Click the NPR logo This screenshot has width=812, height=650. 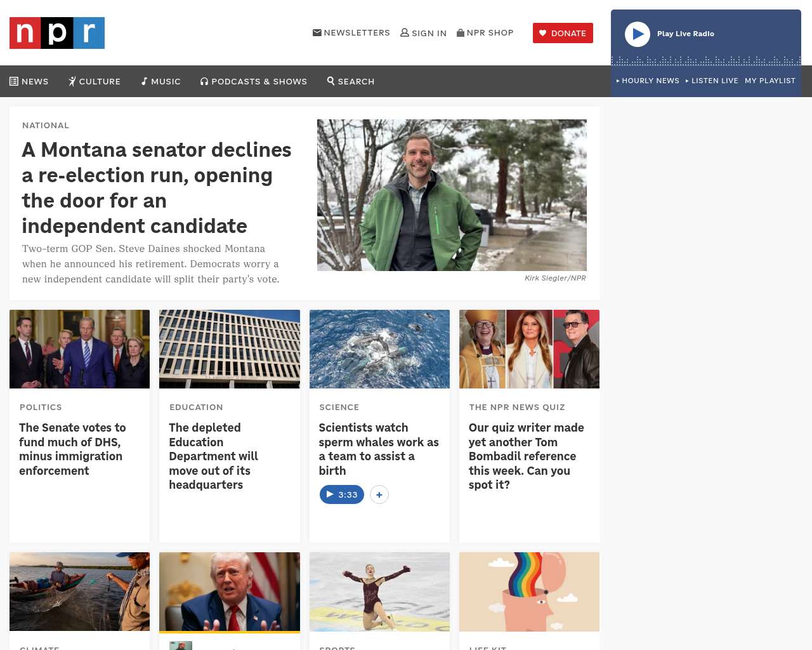57,33
